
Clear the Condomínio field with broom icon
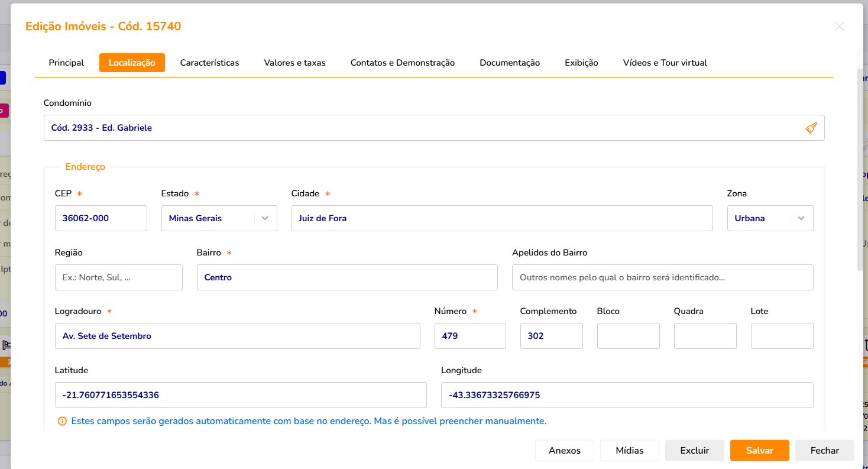[811, 128]
